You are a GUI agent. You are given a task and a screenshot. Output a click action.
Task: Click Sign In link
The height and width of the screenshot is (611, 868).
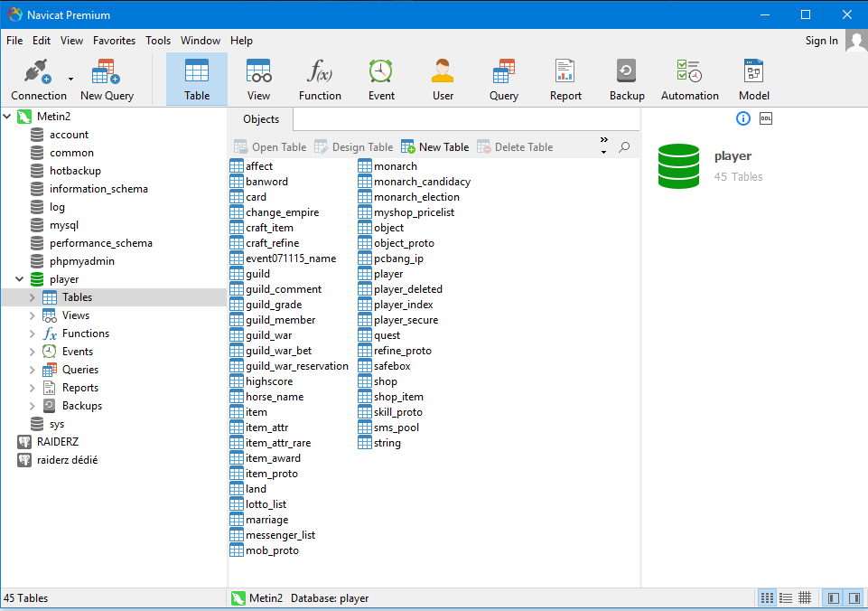click(x=822, y=41)
